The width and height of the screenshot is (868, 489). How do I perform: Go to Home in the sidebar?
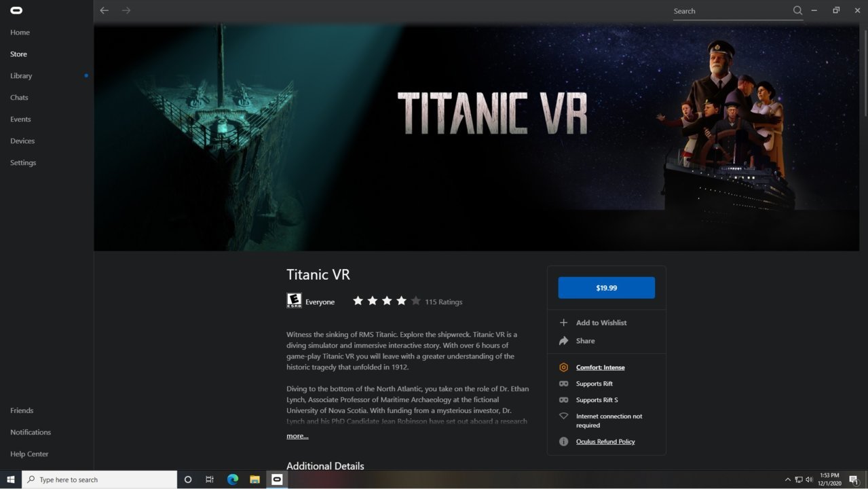[x=20, y=33]
